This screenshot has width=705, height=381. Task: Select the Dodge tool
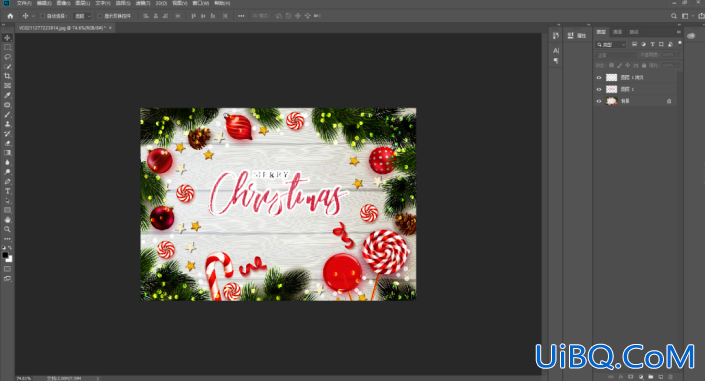(7, 172)
